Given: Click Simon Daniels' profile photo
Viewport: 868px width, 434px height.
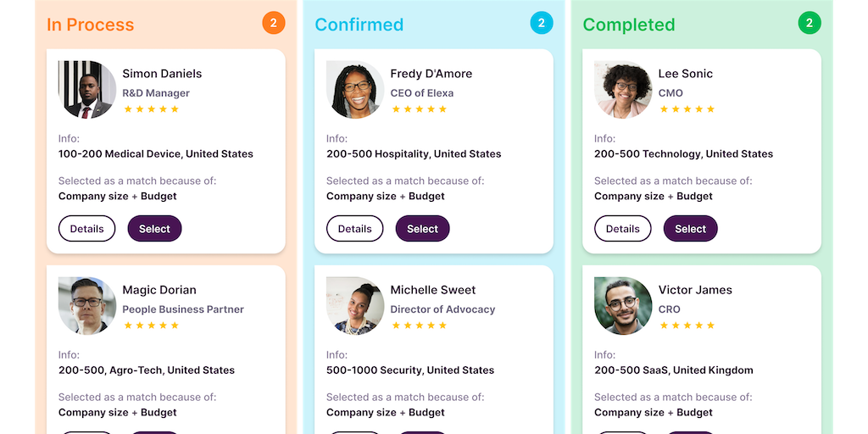Looking at the screenshot, I should point(87,90).
